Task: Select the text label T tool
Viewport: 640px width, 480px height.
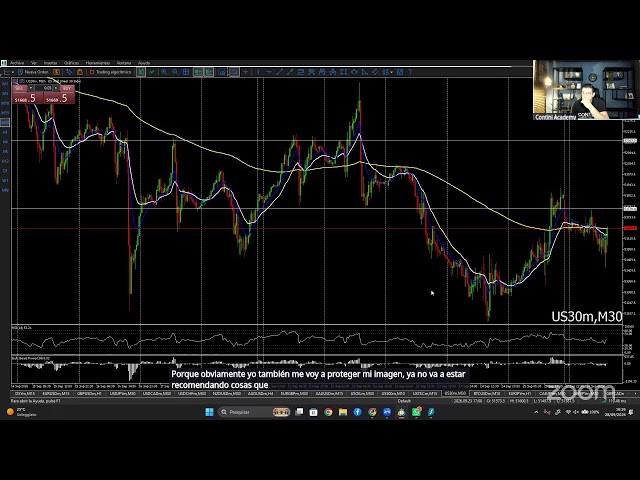Action: (410, 72)
